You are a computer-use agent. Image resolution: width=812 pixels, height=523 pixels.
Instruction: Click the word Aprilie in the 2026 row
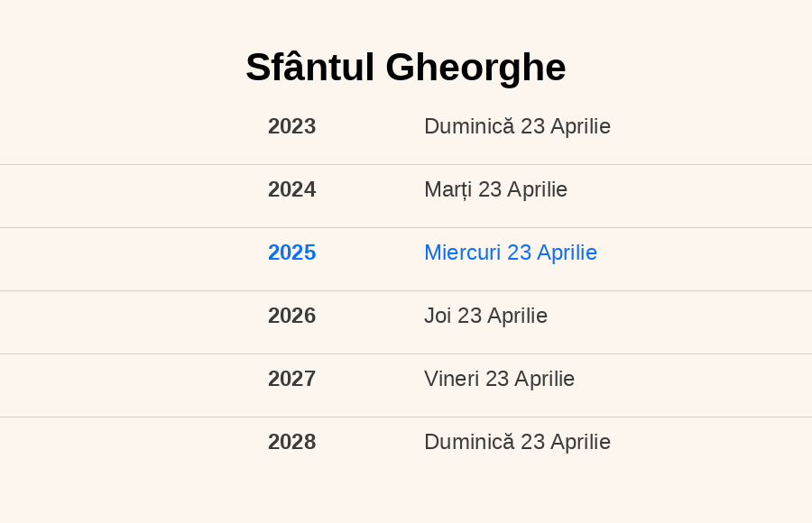pyautogui.click(x=517, y=316)
